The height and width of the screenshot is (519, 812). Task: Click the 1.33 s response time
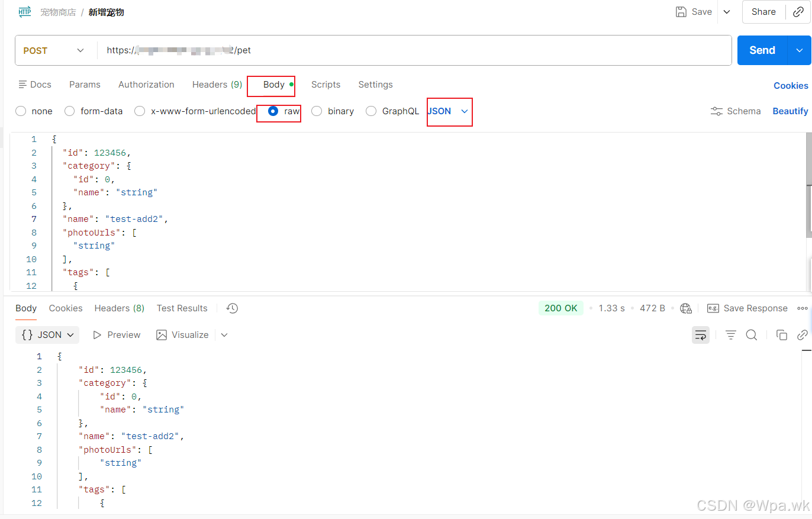[612, 308]
